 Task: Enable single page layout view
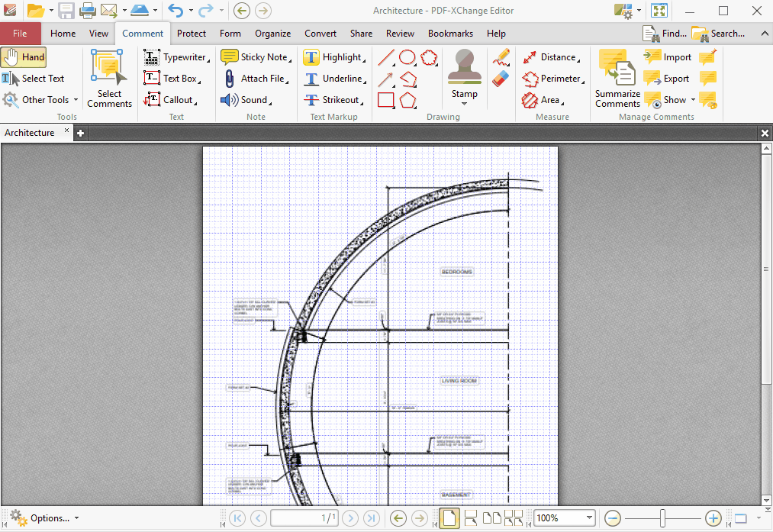[449, 518]
